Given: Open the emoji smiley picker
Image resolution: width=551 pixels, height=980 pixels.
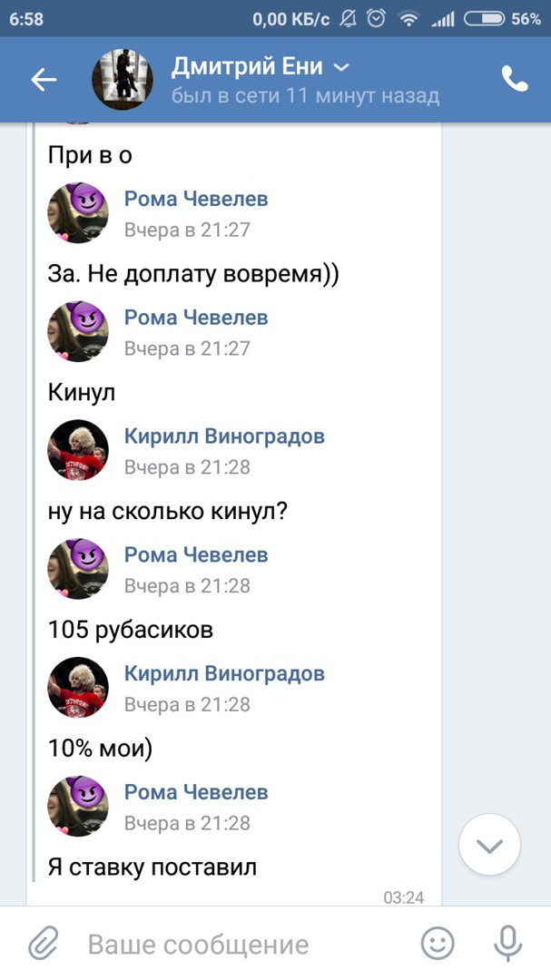Looking at the screenshot, I should (x=438, y=944).
